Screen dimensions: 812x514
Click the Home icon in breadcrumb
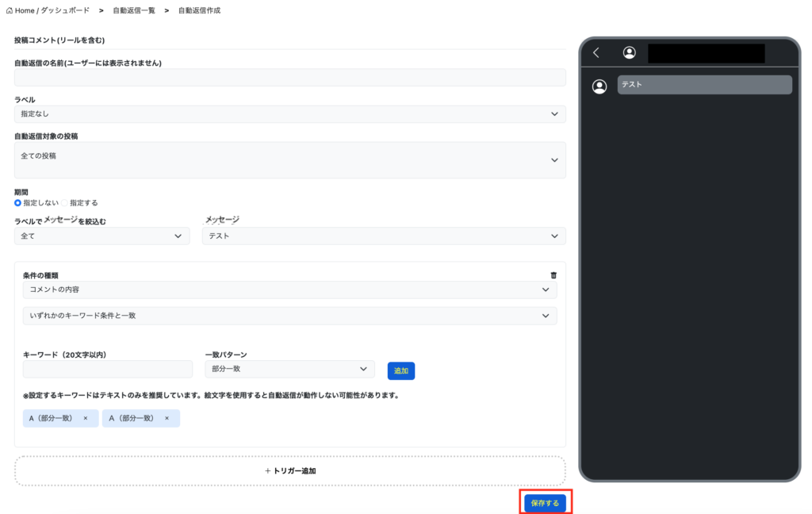pyautogui.click(x=10, y=10)
